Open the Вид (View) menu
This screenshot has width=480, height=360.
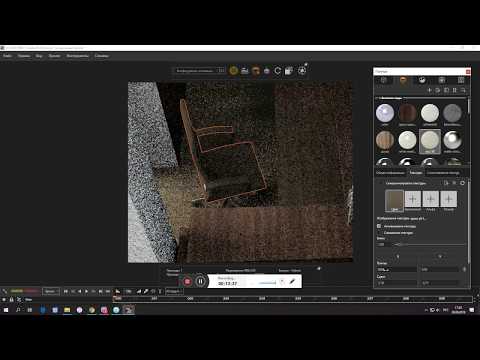39,56
